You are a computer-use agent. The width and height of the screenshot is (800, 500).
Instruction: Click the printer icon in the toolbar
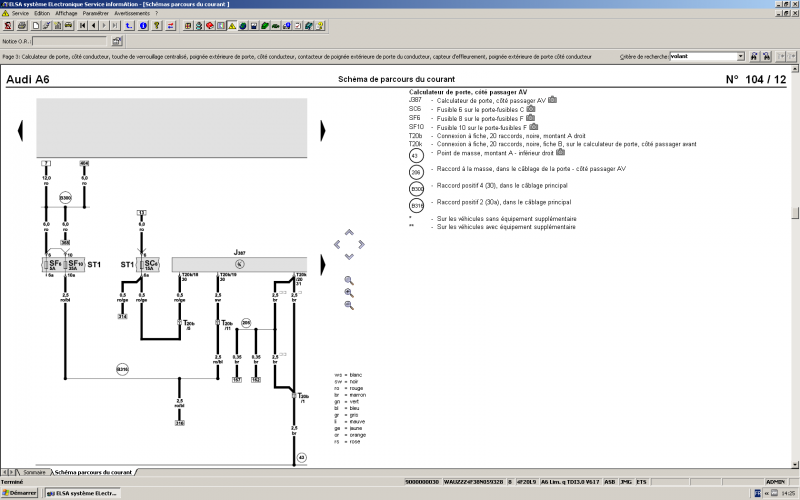[22, 26]
